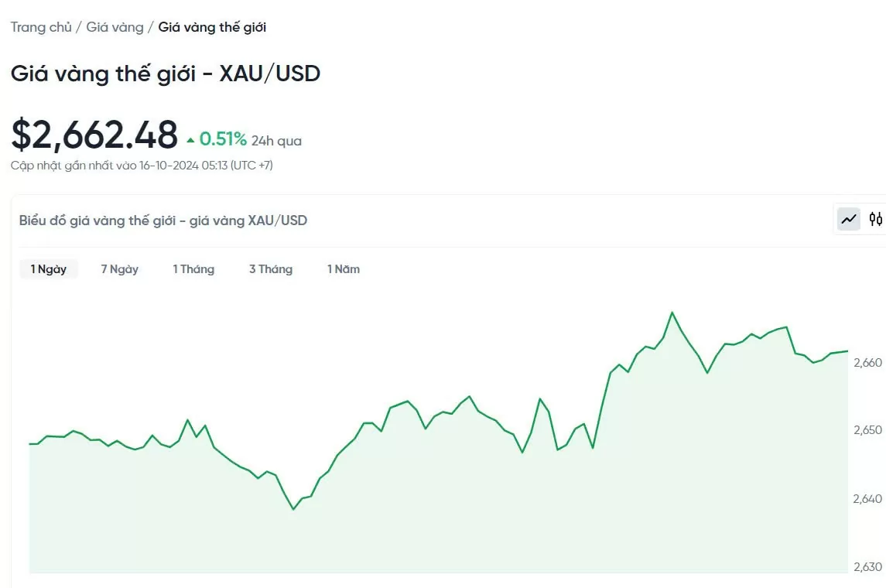886x588 pixels.
Task: Switch to the line chart view icon
Action: pos(850,219)
